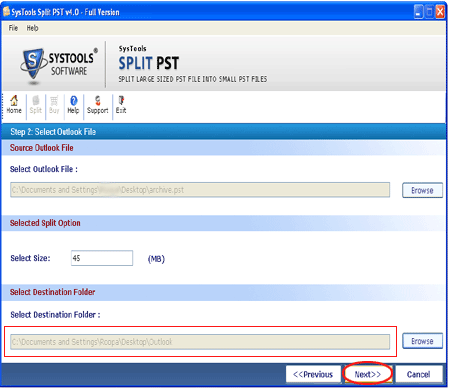Open the File menu
The width and height of the screenshot is (450, 390).
(x=13, y=28)
